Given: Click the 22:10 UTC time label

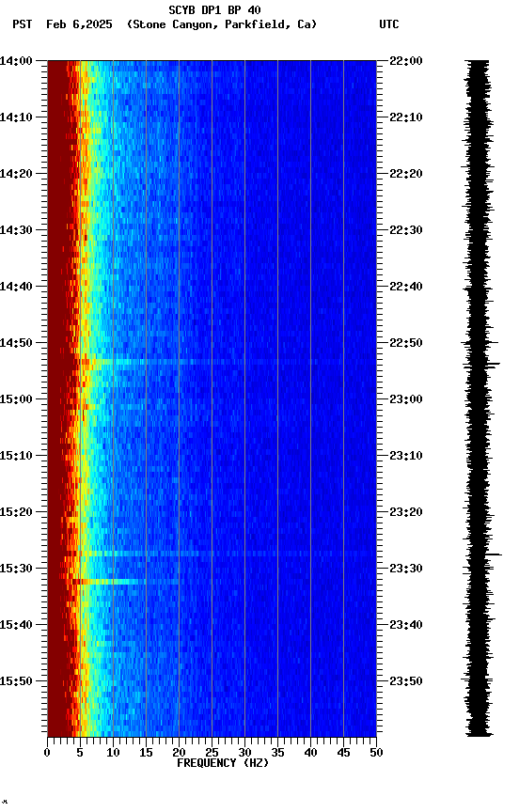Looking at the screenshot, I should (x=406, y=117).
